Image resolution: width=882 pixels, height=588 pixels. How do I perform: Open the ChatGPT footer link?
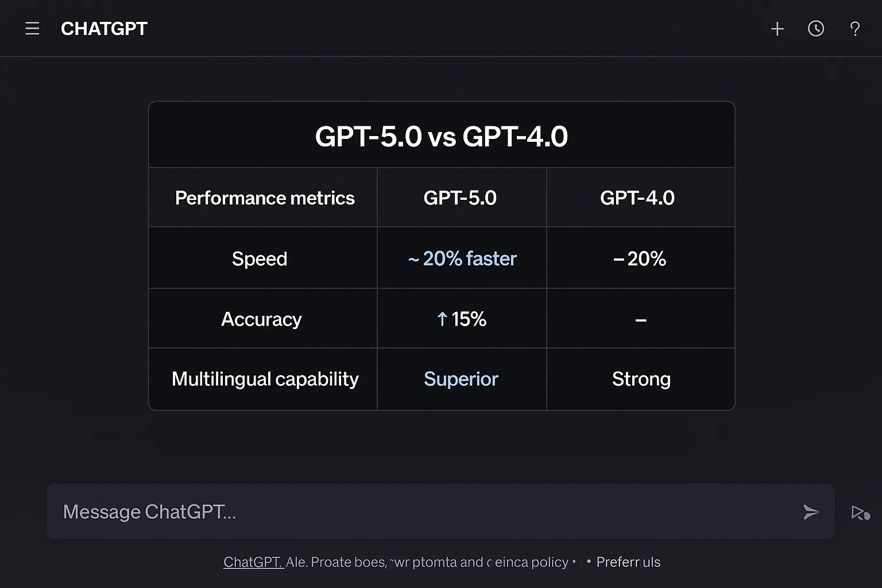click(x=253, y=562)
